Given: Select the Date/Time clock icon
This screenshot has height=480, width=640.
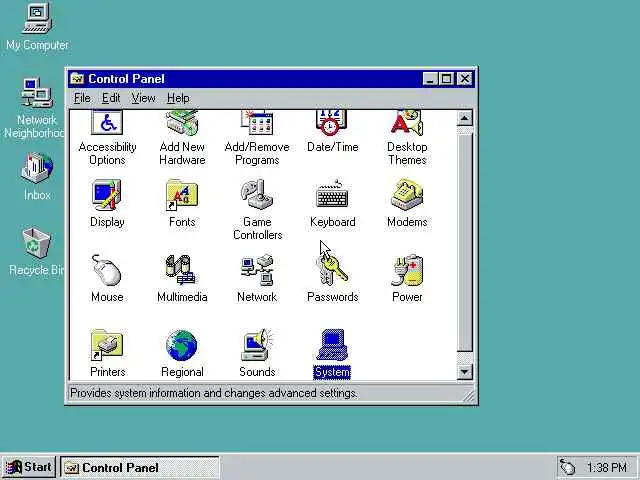Looking at the screenshot, I should pyautogui.click(x=331, y=122).
